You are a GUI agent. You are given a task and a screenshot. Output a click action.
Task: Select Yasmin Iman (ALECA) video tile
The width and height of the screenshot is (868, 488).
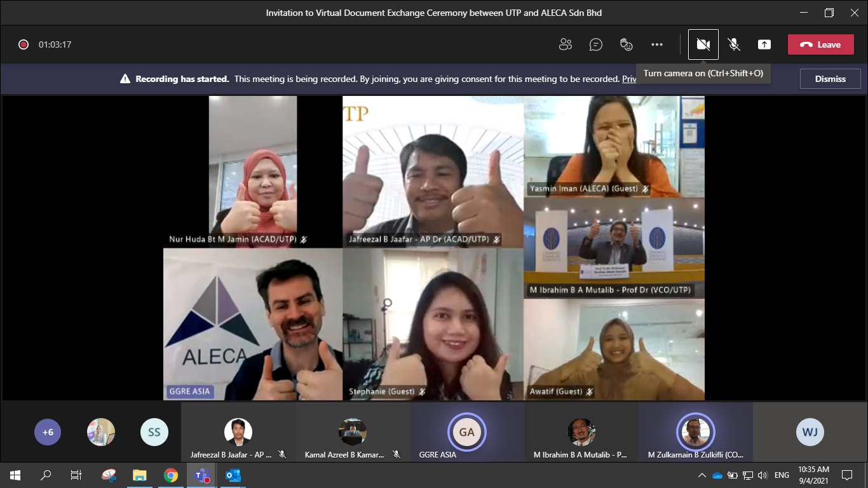(x=614, y=146)
